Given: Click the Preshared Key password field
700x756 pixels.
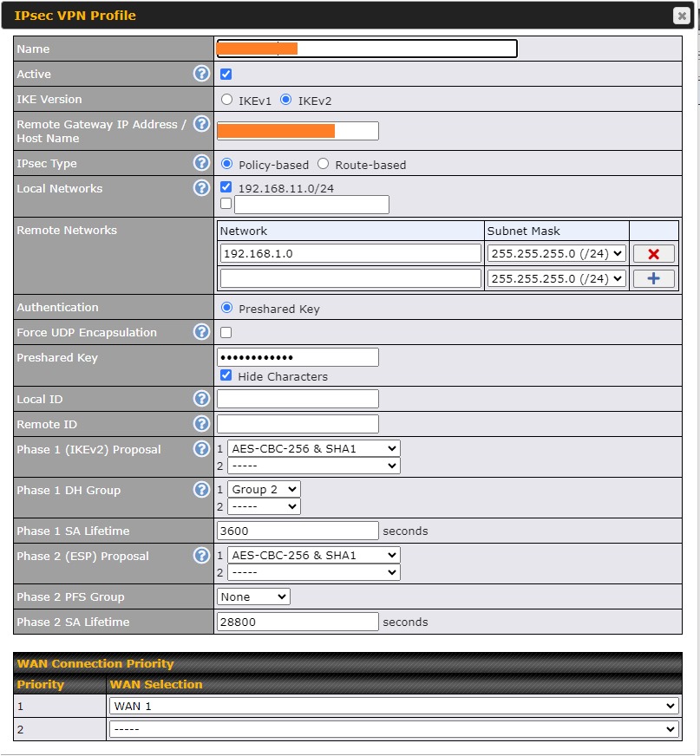Looking at the screenshot, I should pos(298,357).
